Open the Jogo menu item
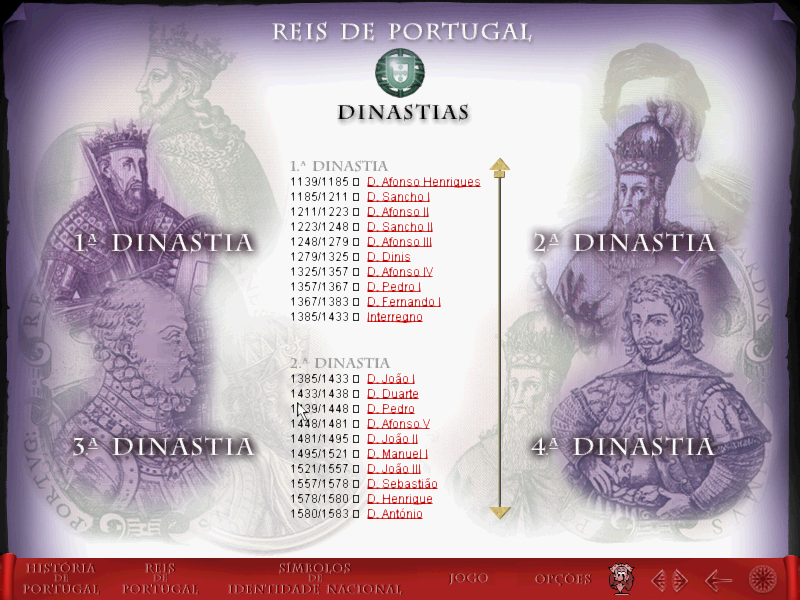This screenshot has height=600, width=800. tap(468, 578)
